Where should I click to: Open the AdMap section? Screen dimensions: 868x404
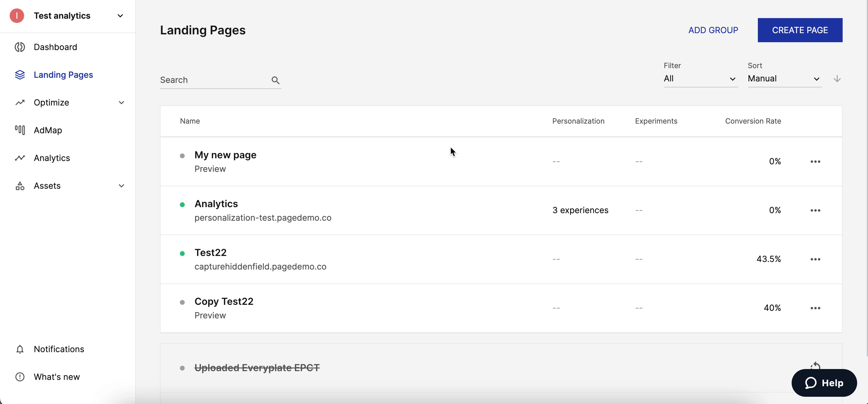pyautogui.click(x=47, y=130)
